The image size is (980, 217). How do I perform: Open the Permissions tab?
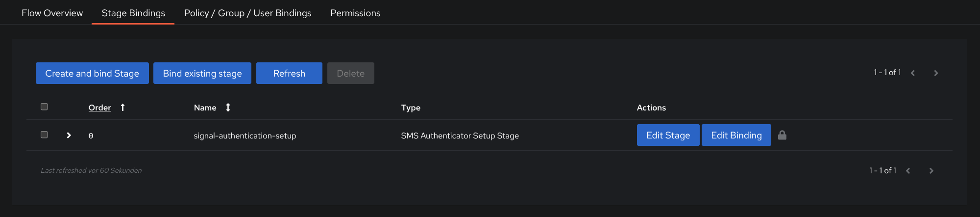coord(355,13)
